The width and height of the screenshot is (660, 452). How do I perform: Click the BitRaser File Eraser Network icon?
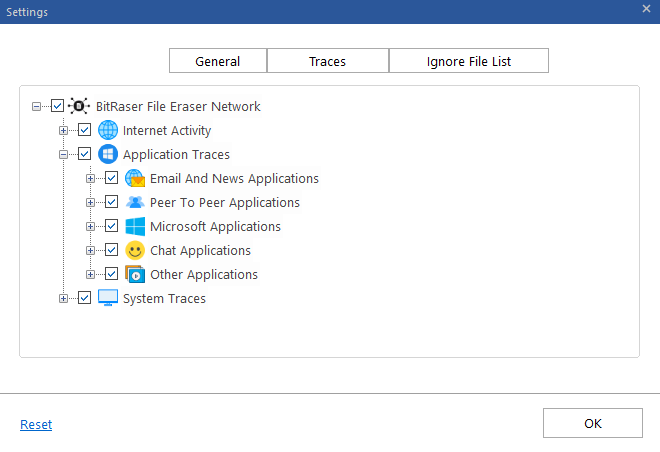coord(79,106)
